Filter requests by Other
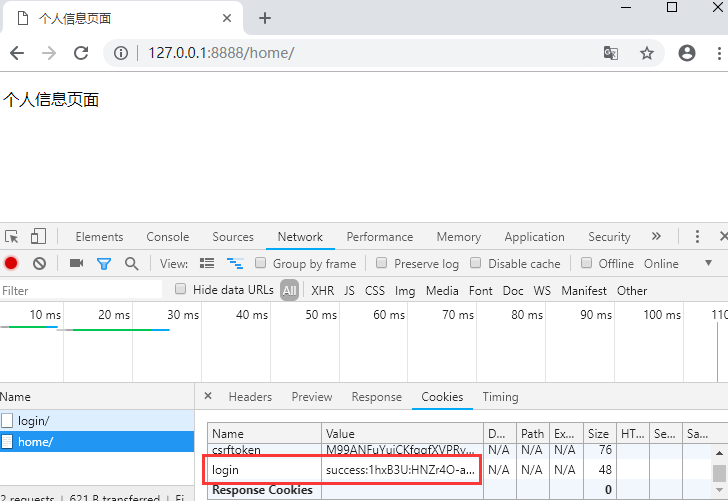Screen dimensions: 728x501 pos(632,291)
